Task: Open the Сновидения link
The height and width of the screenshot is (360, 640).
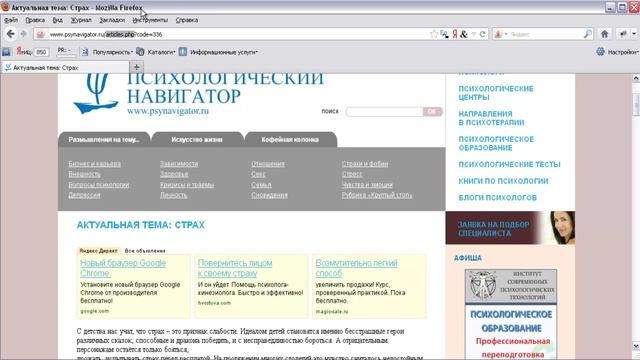Action: click(x=269, y=195)
